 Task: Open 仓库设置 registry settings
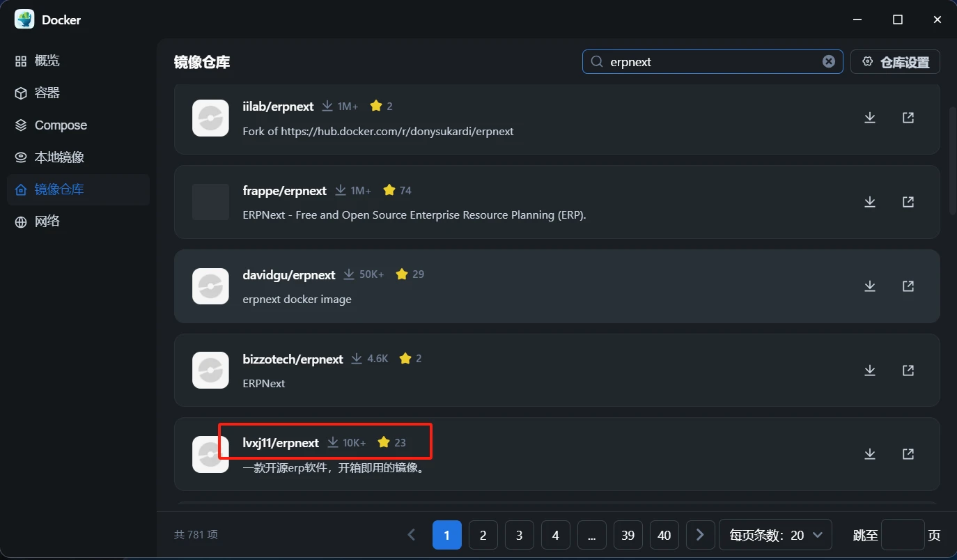[895, 61]
